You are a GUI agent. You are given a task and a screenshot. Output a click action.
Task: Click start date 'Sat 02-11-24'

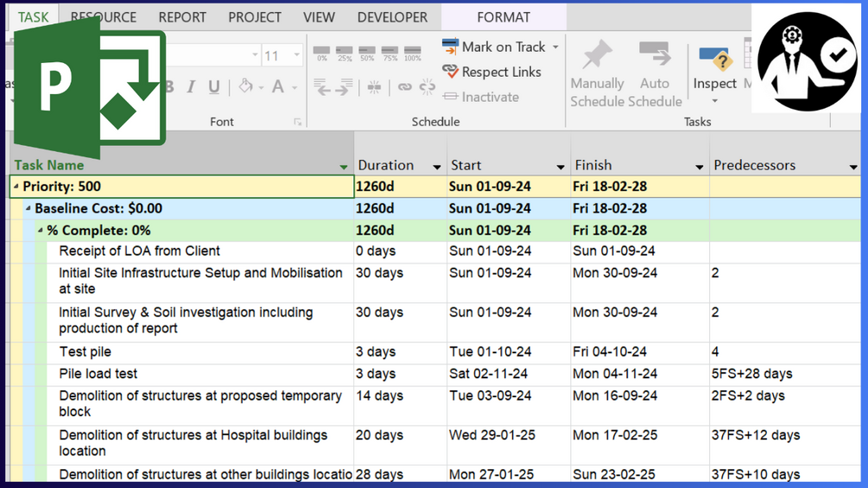488,374
